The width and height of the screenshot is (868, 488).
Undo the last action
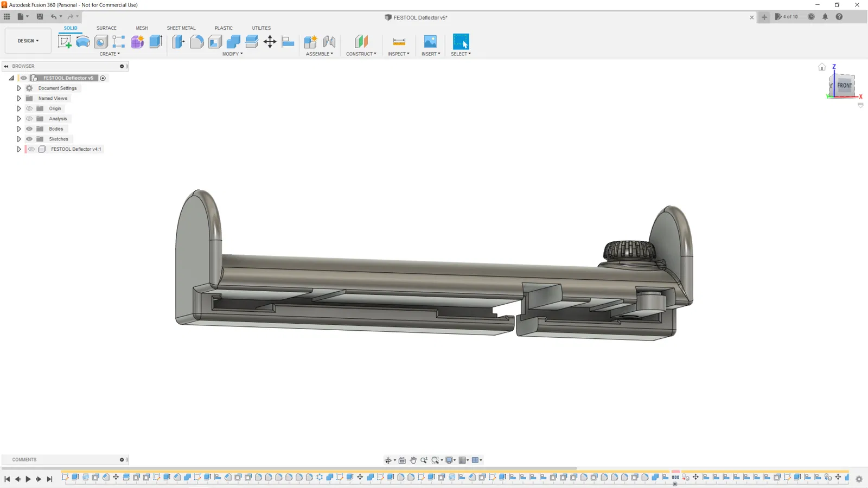point(54,17)
